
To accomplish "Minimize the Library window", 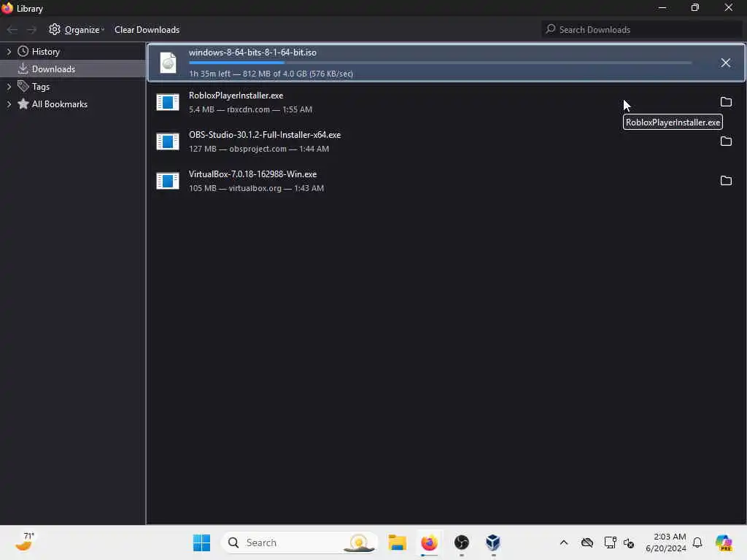I will tap(662, 7).
